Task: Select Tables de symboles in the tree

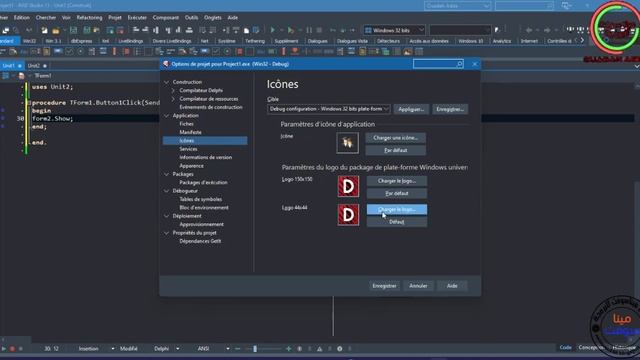Action: (x=201, y=199)
